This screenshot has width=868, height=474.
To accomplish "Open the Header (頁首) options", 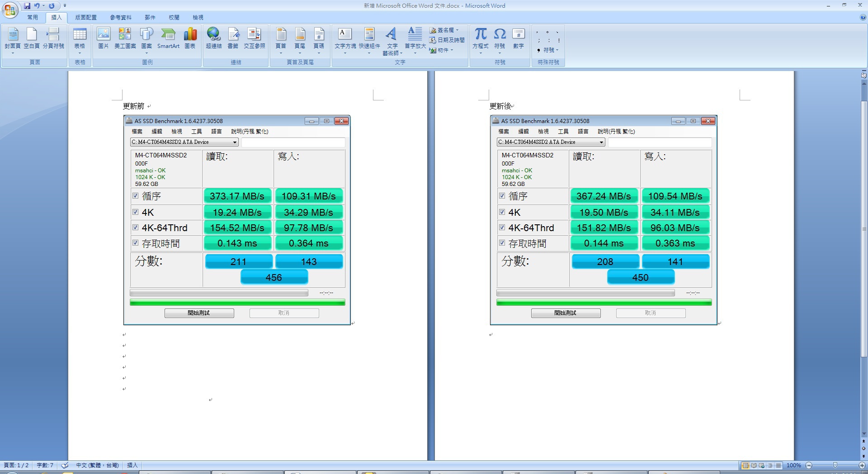I will click(281, 40).
